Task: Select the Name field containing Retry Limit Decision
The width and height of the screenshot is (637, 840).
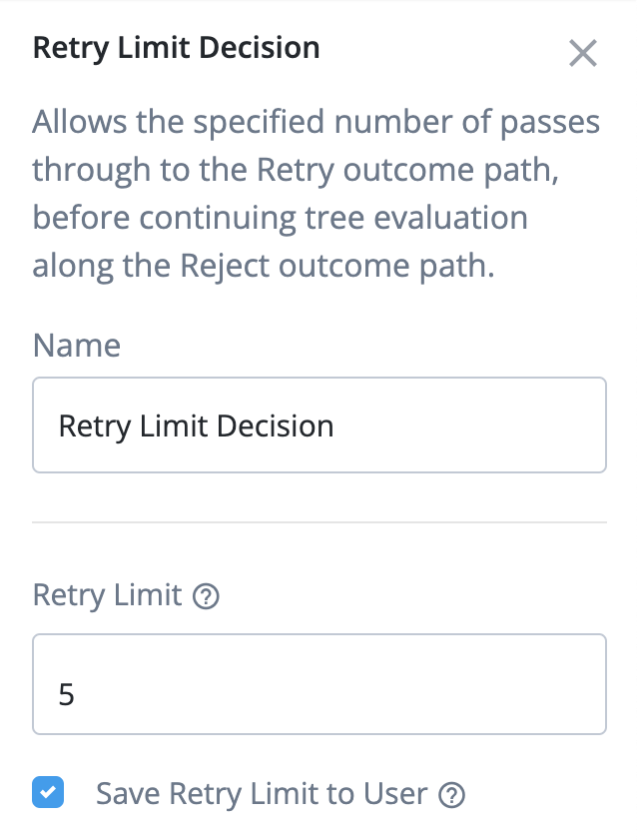Action: [319, 424]
